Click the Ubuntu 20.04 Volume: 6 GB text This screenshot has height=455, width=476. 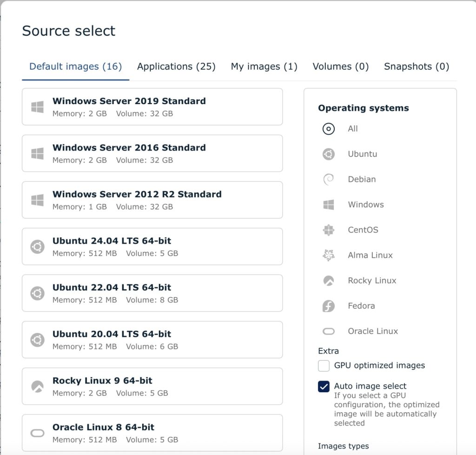(152, 347)
